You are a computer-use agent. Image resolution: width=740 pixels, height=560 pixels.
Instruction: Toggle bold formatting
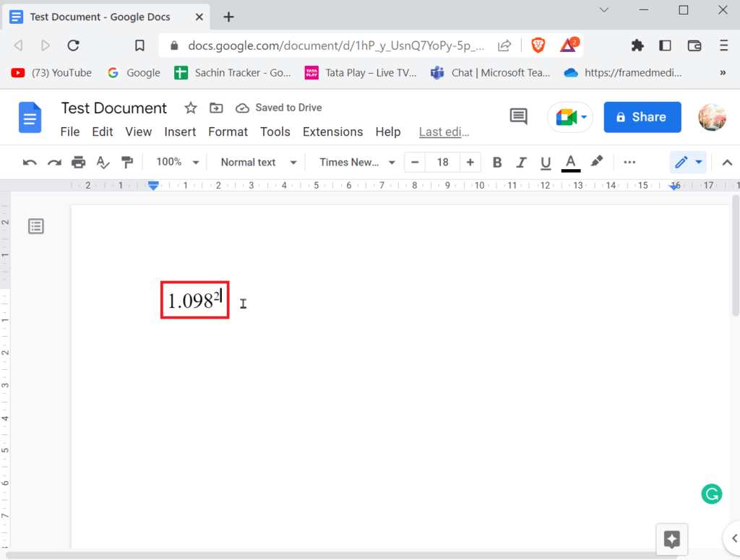click(497, 163)
